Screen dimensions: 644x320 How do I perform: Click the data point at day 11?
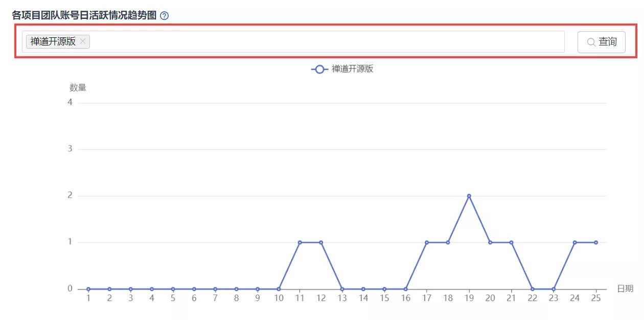click(x=300, y=242)
